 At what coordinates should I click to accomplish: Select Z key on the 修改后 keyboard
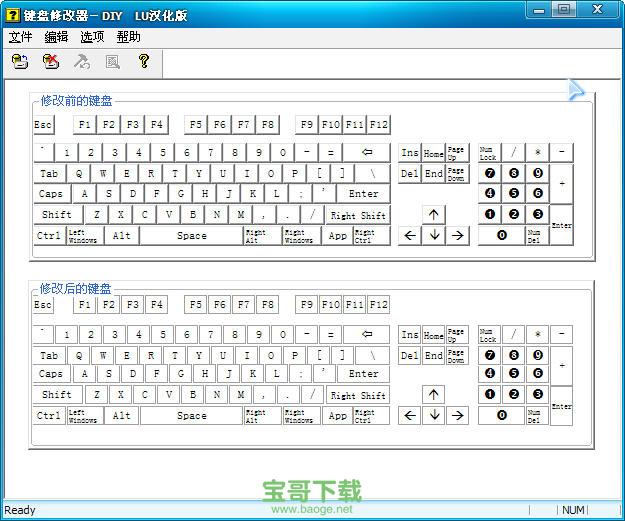pos(97,395)
